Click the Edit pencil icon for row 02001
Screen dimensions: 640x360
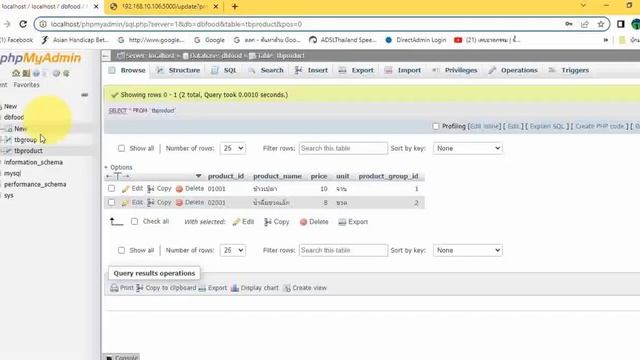pyautogui.click(x=126, y=203)
